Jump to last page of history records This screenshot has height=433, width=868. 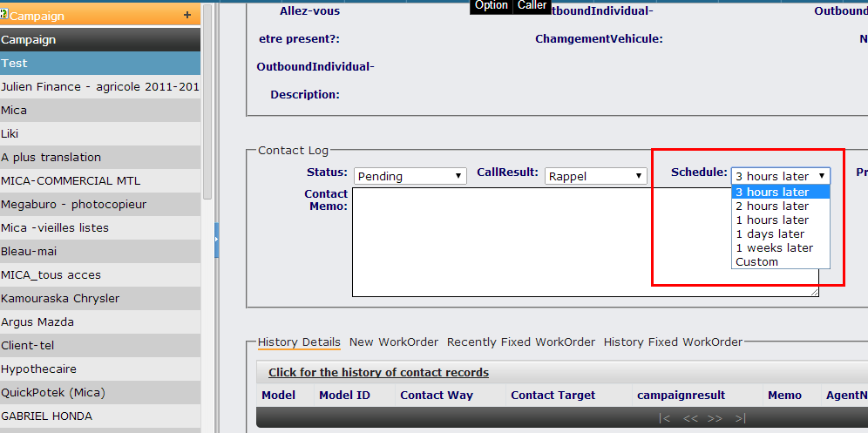click(x=740, y=419)
